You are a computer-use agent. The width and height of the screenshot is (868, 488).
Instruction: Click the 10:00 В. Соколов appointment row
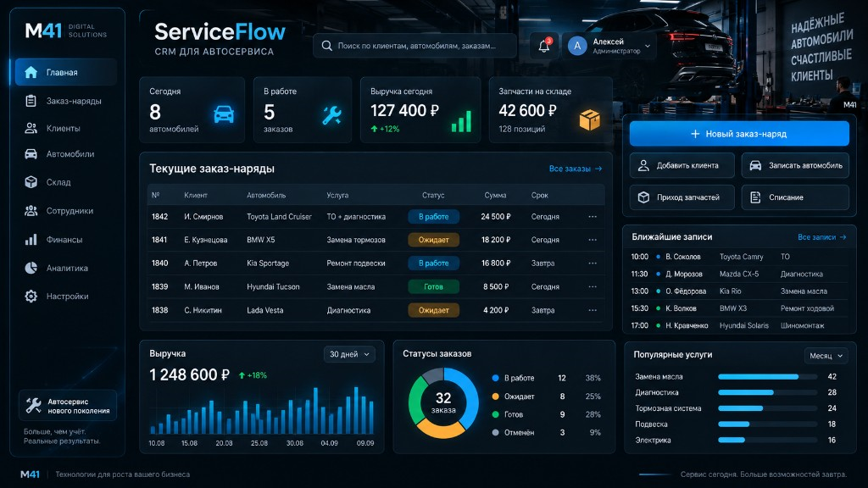738,257
